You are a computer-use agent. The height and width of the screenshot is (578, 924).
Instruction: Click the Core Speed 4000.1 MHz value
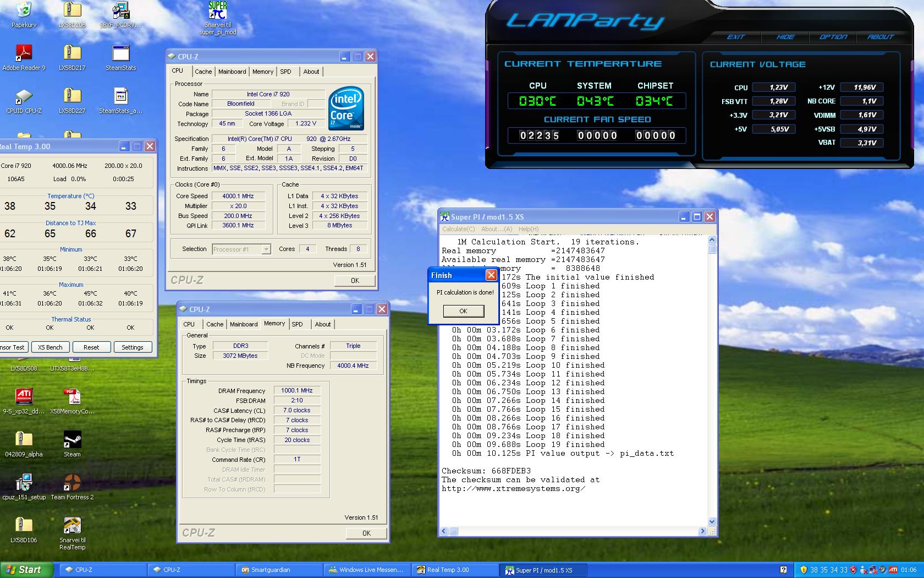[x=238, y=196]
